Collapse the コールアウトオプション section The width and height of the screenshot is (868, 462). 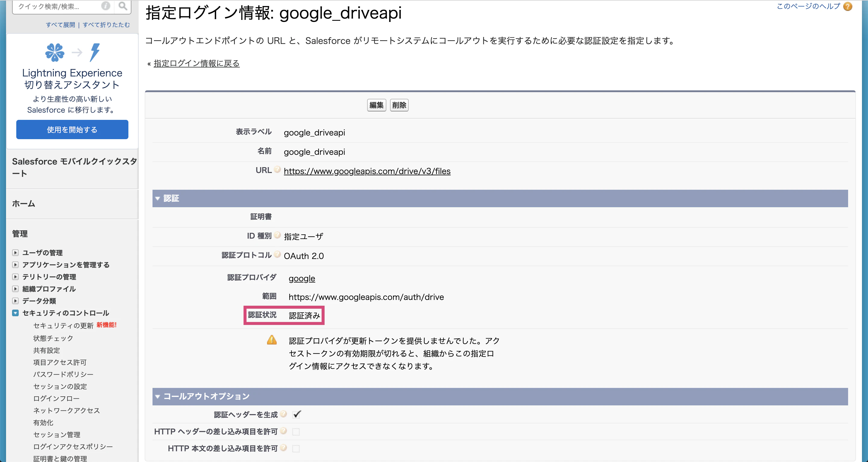[x=157, y=397]
